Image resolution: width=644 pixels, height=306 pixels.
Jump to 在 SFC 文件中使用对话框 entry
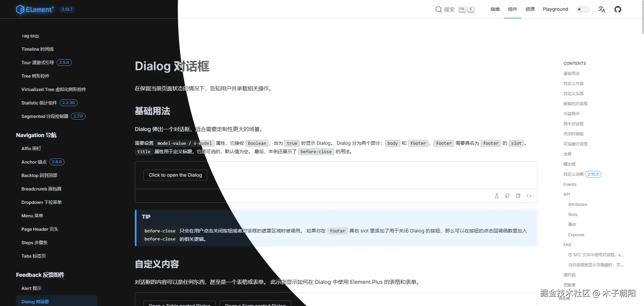[x=596, y=255]
